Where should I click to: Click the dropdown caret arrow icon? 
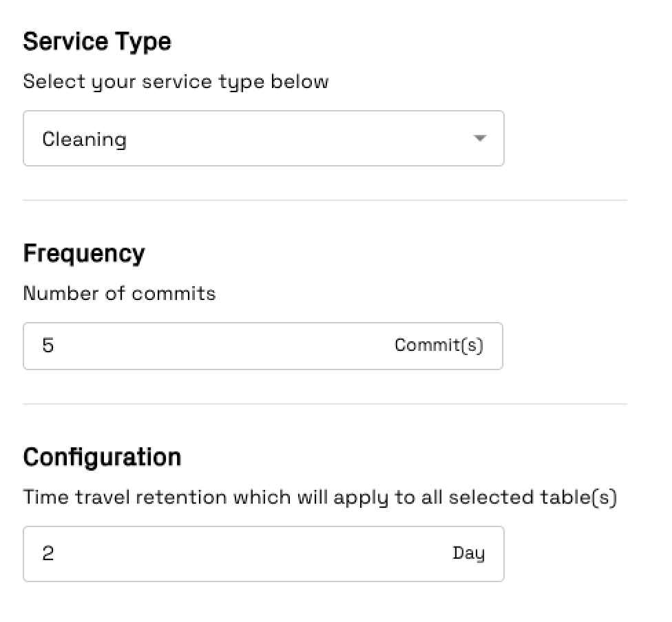[x=480, y=138]
